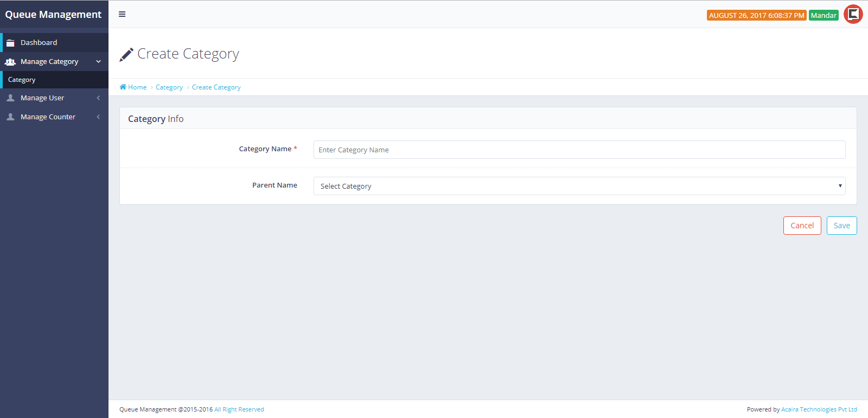Toggle the hamburger sidebar menu icon
868x418 pixels.
(122, 14)
